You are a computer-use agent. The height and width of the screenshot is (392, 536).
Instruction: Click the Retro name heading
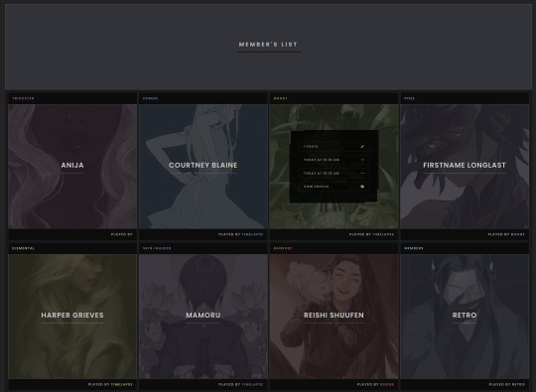465,316
